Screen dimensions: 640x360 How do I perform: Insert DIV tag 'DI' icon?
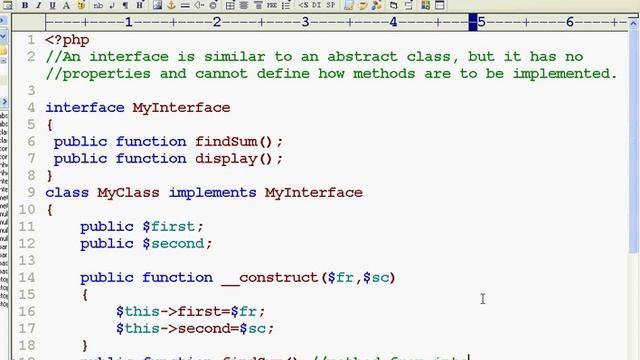[x=317, y=5]
